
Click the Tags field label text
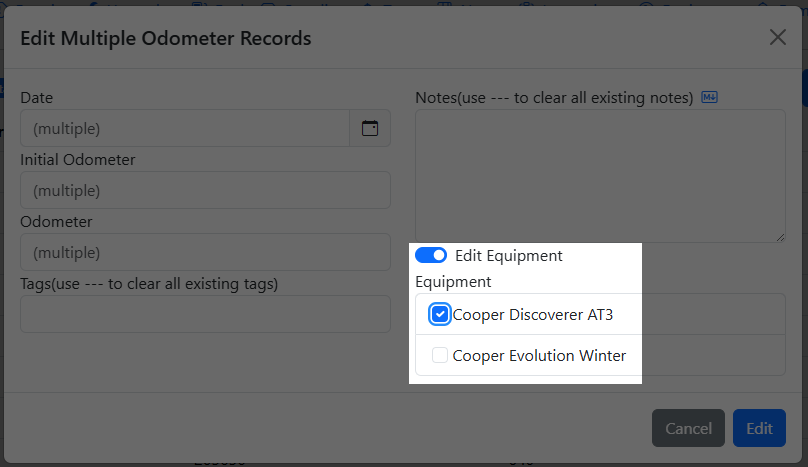point(149,284)
